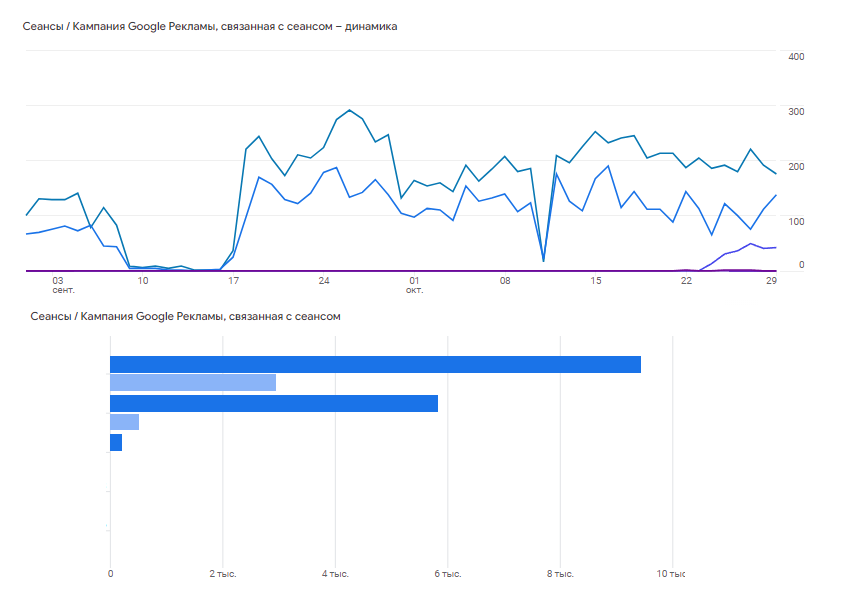Select the '03 сент.' date label
Viewport: 842px width, 606px height.
click(x=62, y=285)
